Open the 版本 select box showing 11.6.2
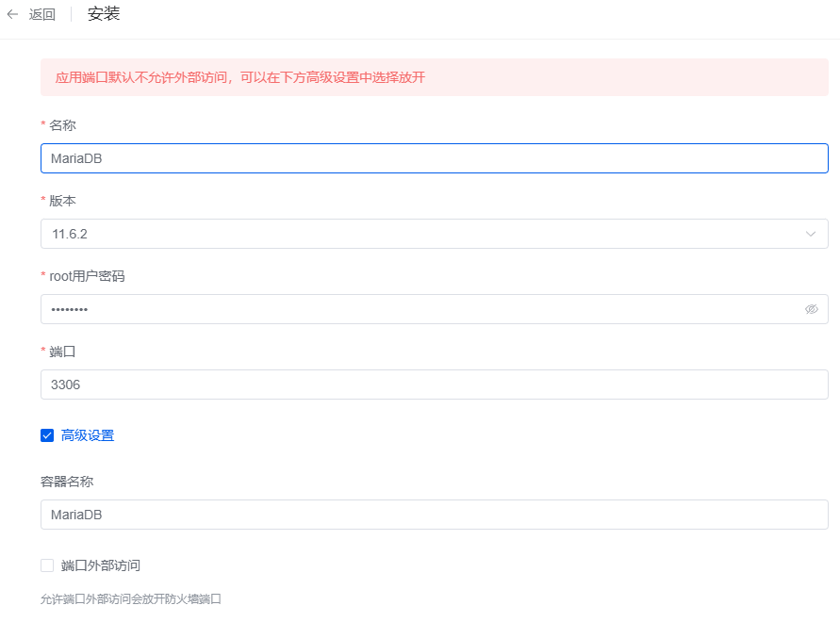 click(x=435, y=234)
